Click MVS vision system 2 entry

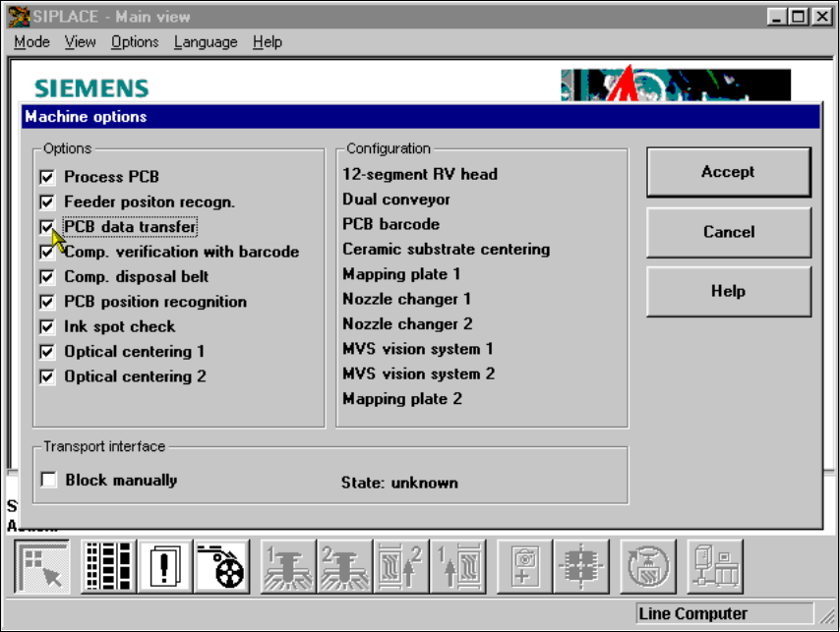tap(418, 374)
